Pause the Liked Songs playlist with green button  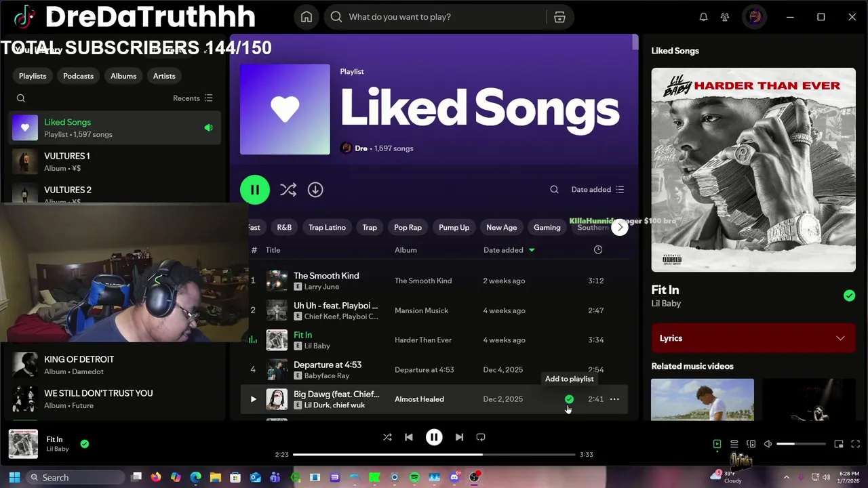click(255, 190)
